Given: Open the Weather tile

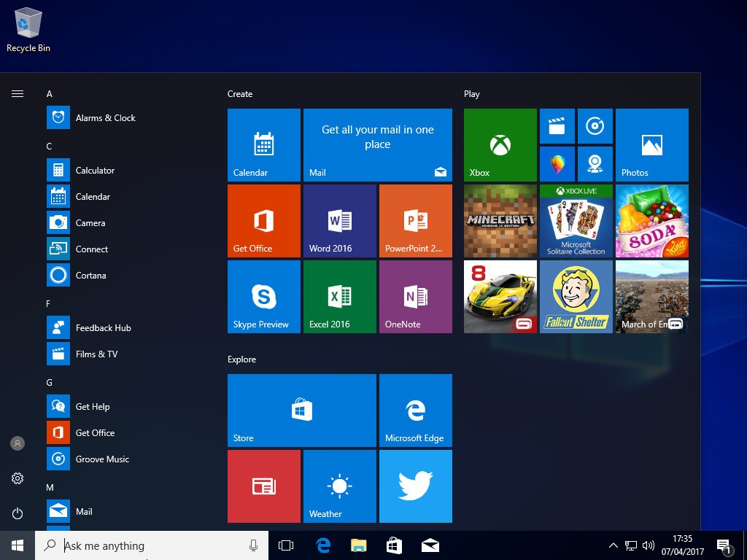Looking at the screenshot, I should 339,486.
